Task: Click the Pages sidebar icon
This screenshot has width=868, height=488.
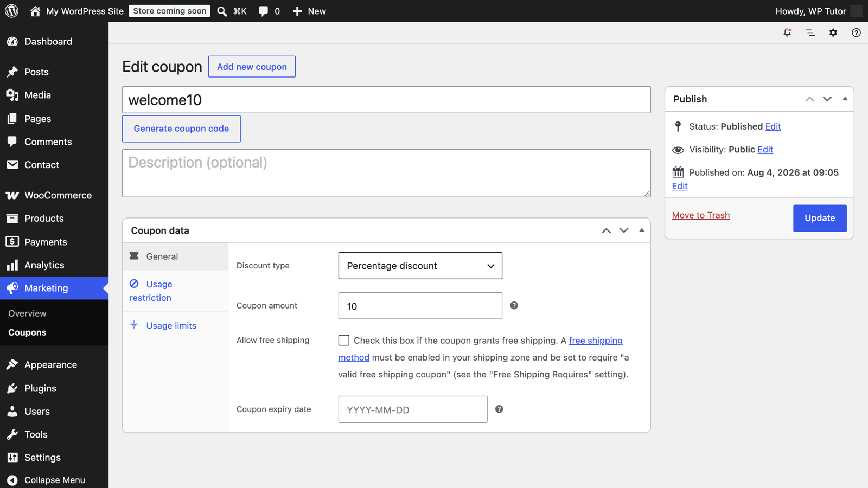Action: coord(12,118)
